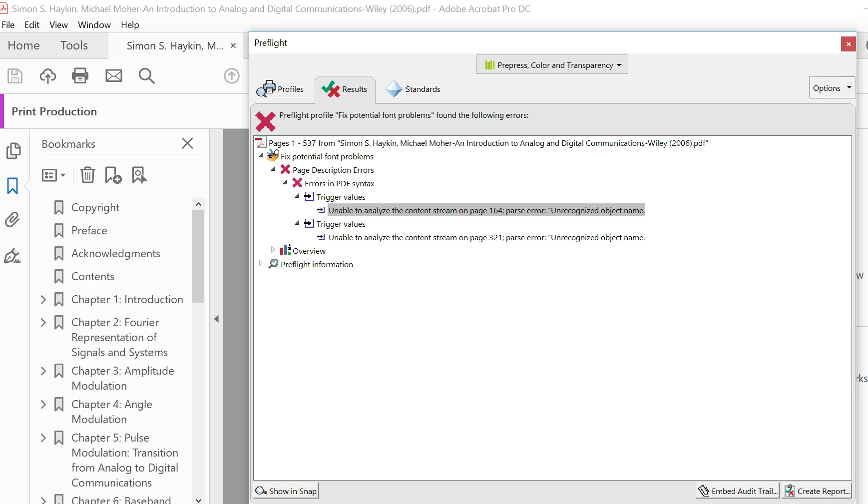Viewport: 868px width, 504px height.
Task: Click the Chapter 3: Amplitude Modulation bookmark text
Action: (123, 378)
